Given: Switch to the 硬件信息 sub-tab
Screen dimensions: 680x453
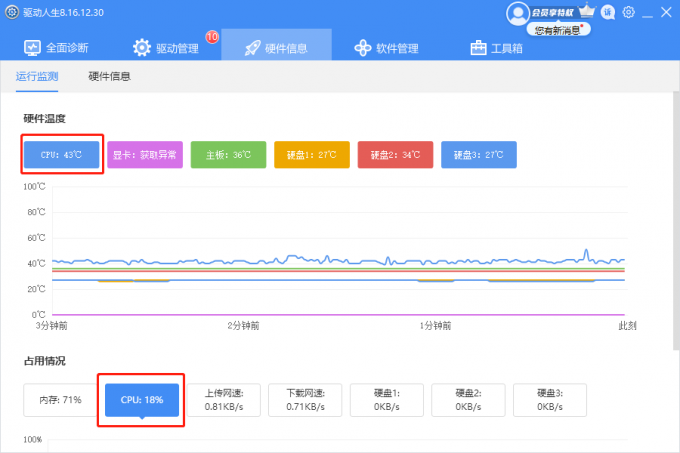Looking at the screenshot, I should 109,76.
